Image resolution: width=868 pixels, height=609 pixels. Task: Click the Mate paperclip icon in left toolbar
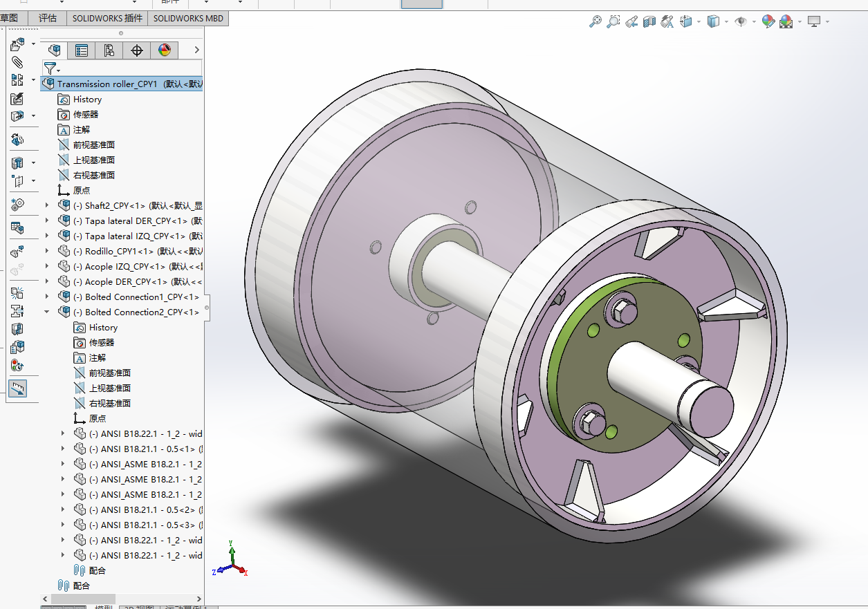tap(17, 62)
